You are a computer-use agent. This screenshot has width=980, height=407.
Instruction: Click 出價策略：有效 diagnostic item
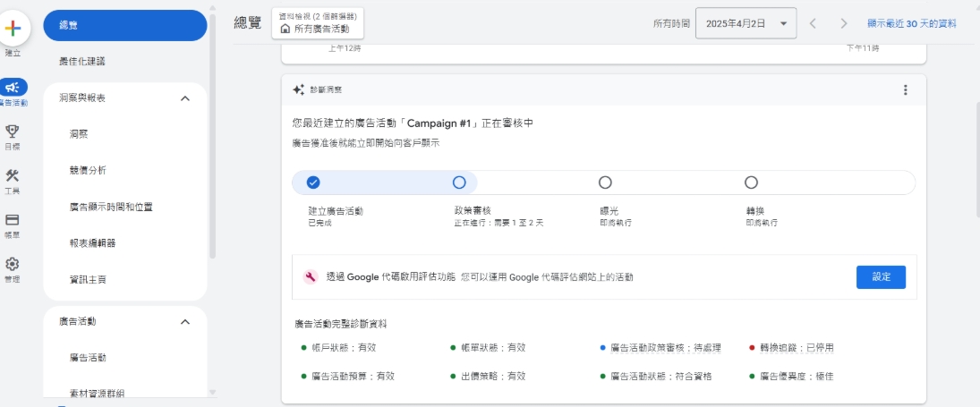(488, 377)
